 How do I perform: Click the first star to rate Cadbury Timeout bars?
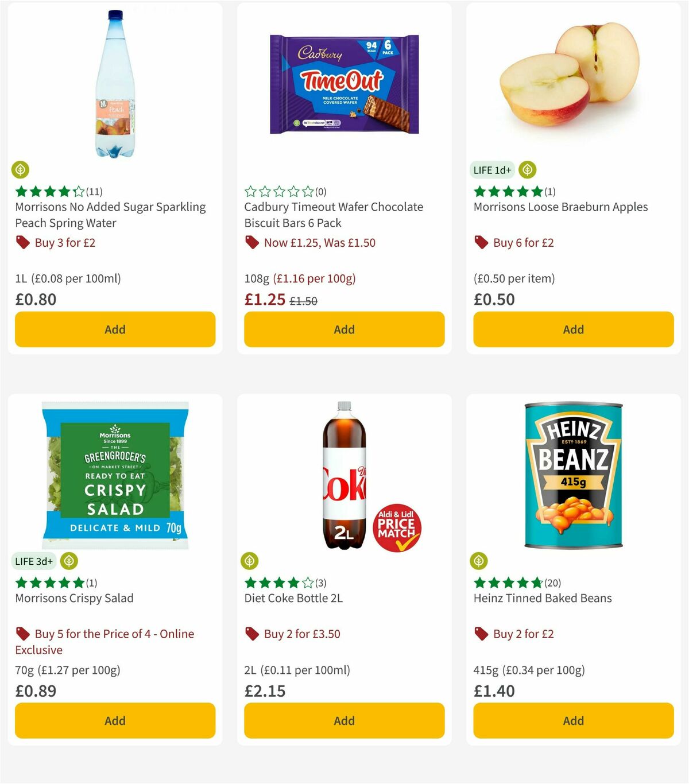click(x=249, y=192)
